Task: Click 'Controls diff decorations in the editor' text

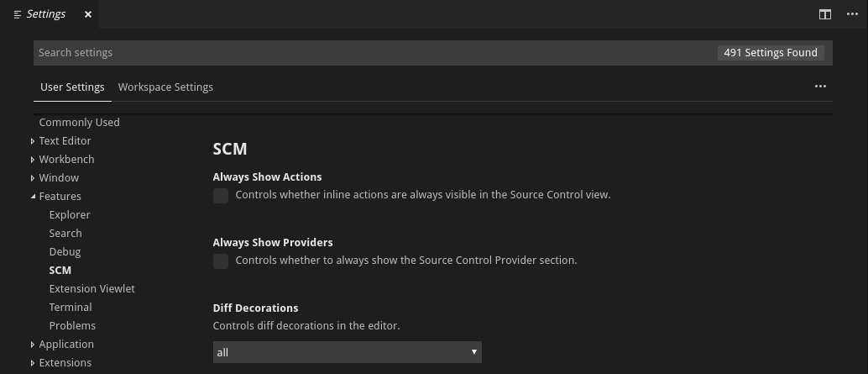Action: click(306, 325)
